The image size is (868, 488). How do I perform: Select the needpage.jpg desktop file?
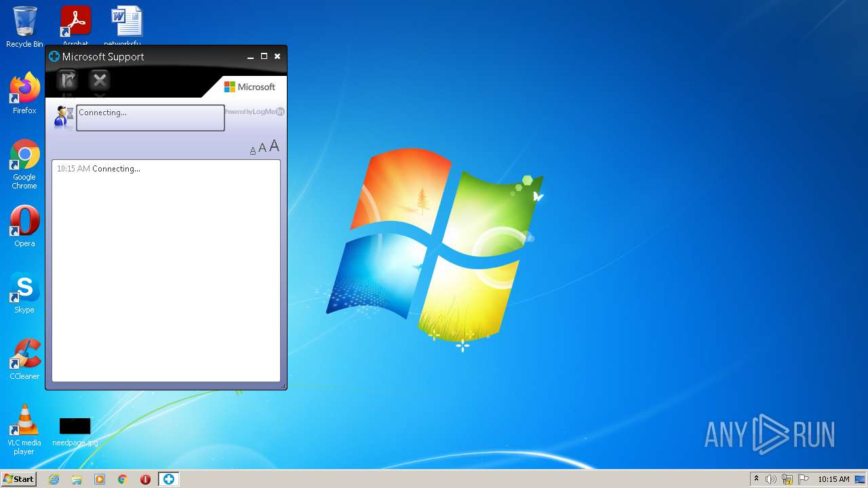click(75, 432)
